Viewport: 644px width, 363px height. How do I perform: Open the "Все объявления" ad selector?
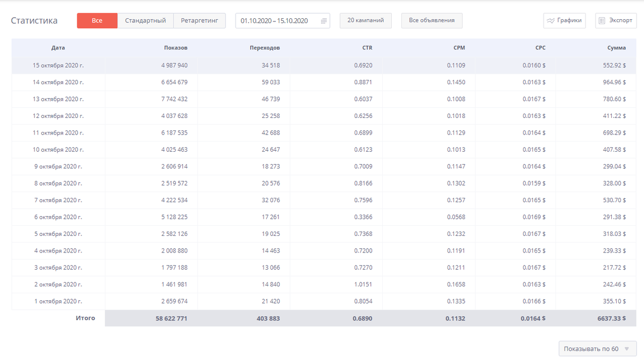click(x=432, y=20)
